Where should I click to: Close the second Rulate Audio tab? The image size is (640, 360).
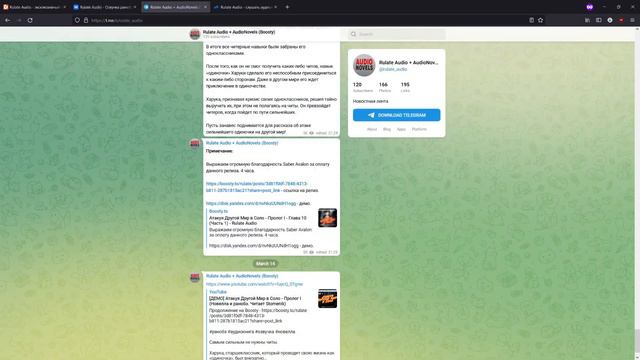point(135,7)
